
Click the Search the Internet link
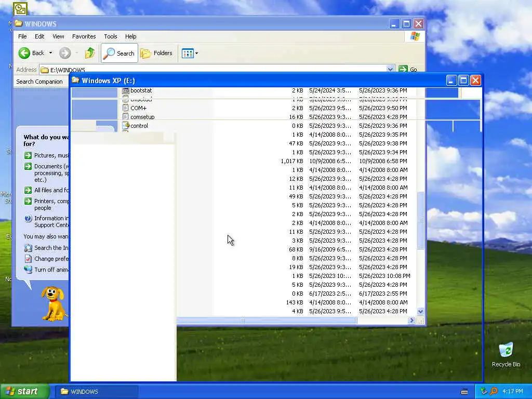click(x=46, y=248)
